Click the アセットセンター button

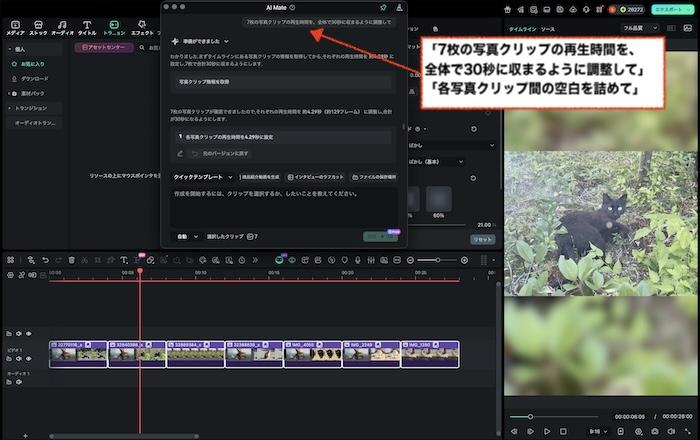(104, 47)
